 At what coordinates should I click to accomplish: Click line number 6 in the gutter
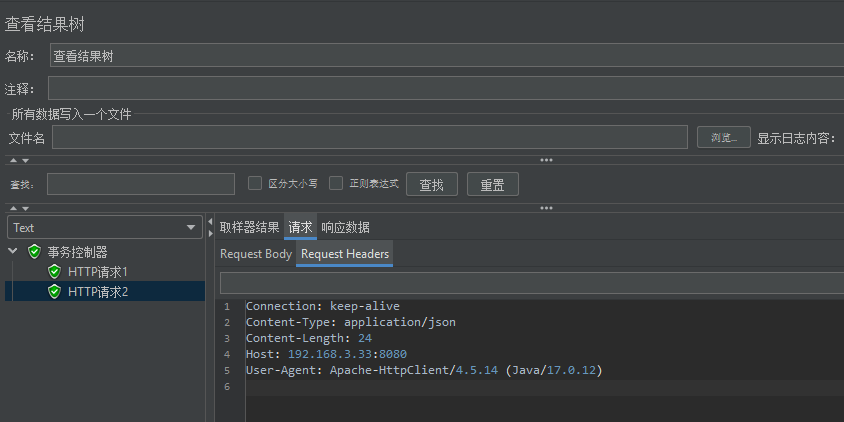227,387
